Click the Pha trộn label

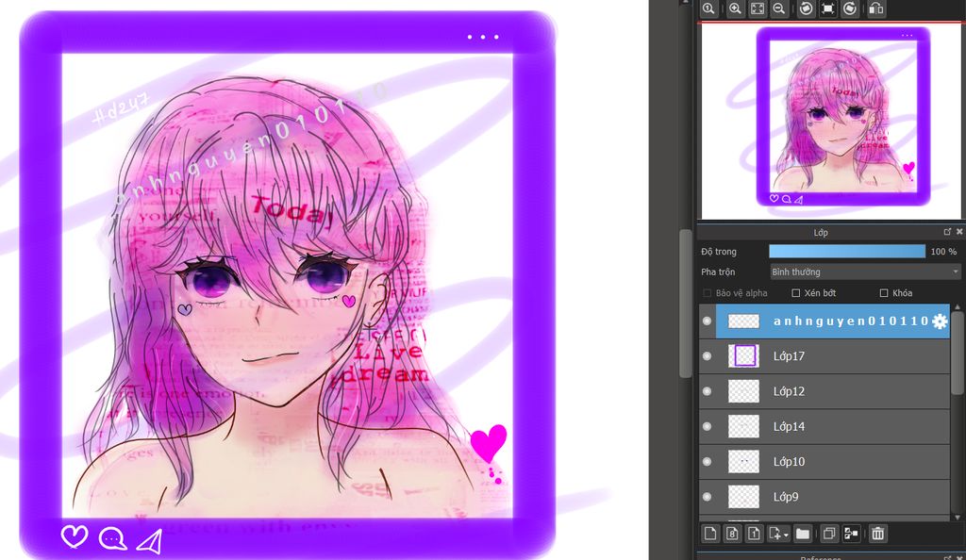(x=718, y=272)
